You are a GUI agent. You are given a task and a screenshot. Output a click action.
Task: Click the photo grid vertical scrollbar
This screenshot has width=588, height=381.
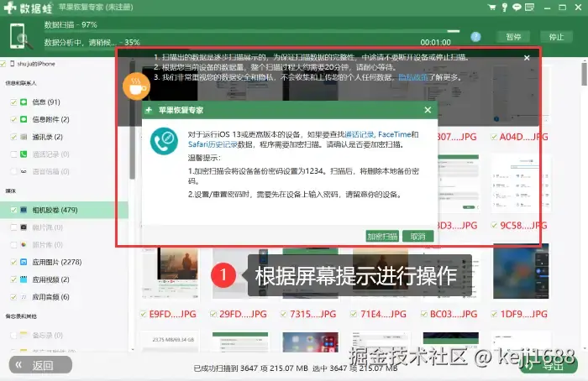(585, 74)
